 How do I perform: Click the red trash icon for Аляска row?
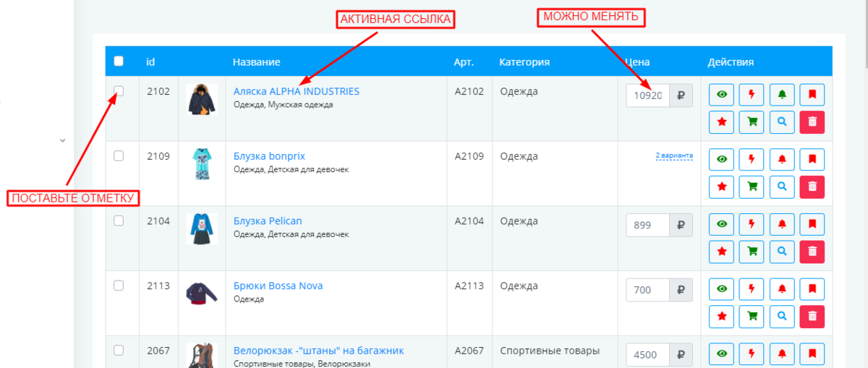point(812,122)
